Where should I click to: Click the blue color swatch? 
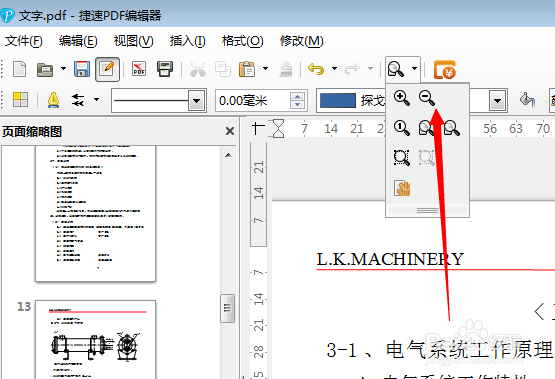338,101
